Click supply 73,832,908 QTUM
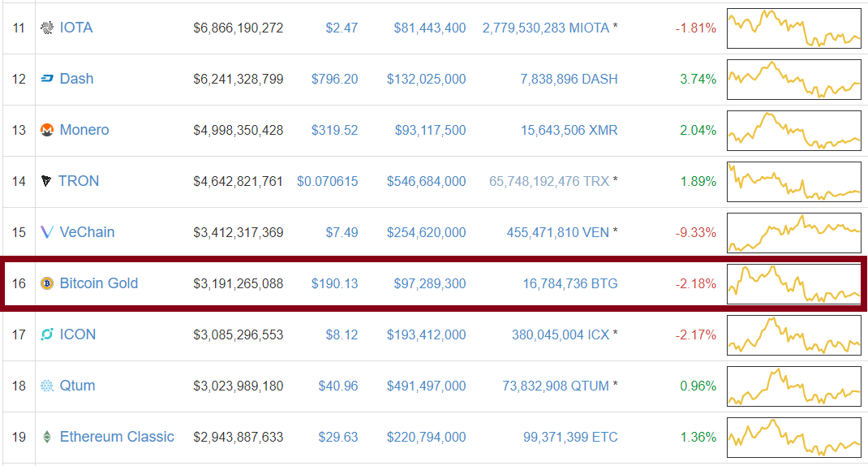 556,386
